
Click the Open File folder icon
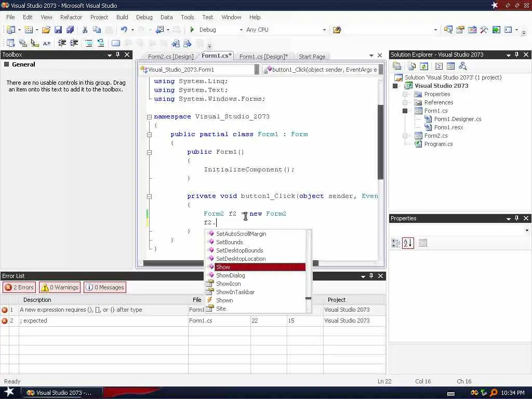(x=46, y=30)
